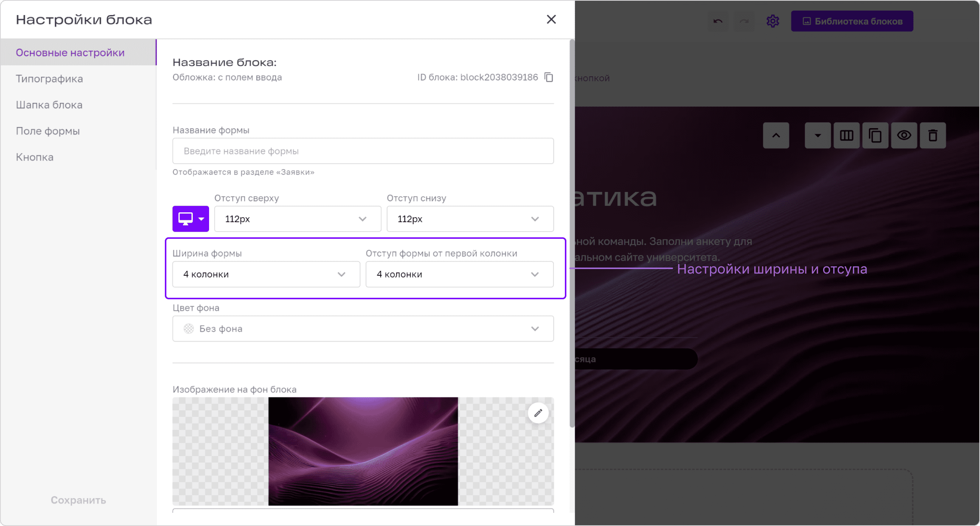Click the Отображается в разделе «Заявки» hint
Viewport: 980px width, 526px height.
243,172
